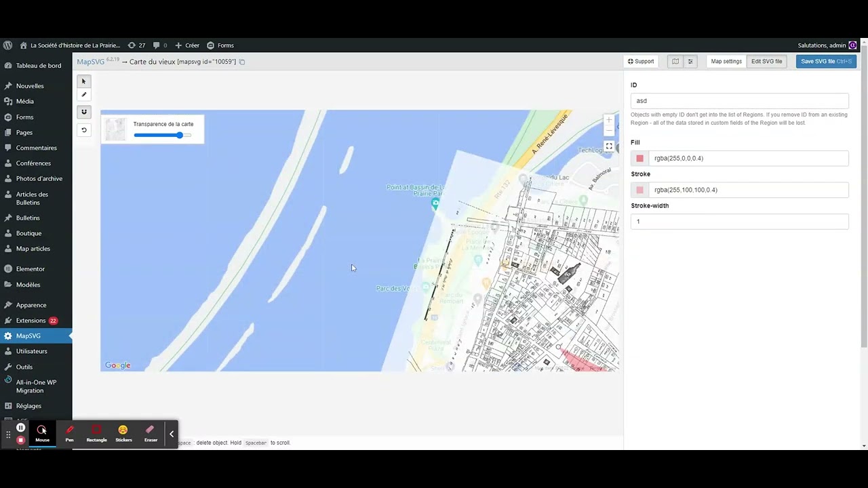
Task: Select the Rectangle annotation tool
Action: tap(97, 433)
